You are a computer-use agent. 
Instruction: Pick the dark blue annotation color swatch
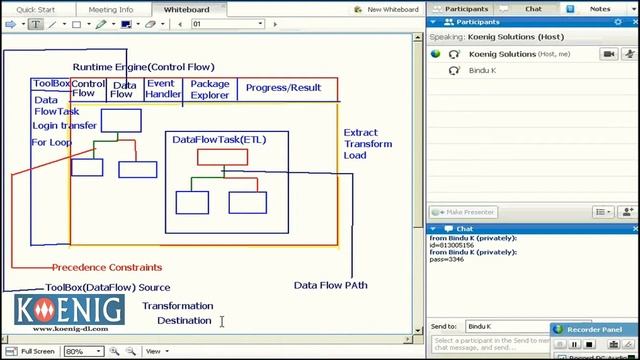click(x=126, y=24)
